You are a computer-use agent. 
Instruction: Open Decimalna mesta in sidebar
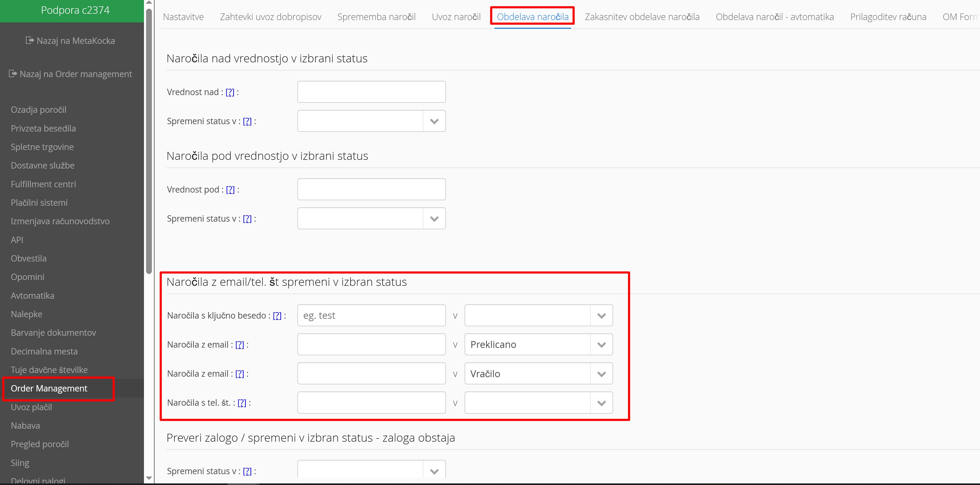44,351
